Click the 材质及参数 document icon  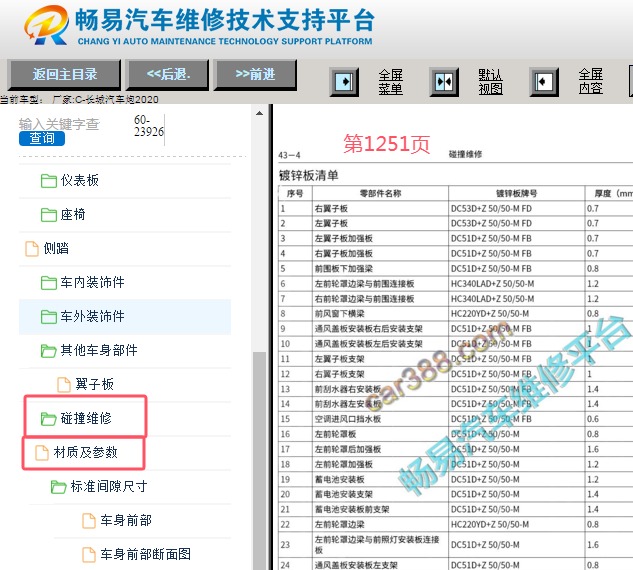(x=41, y=453)
